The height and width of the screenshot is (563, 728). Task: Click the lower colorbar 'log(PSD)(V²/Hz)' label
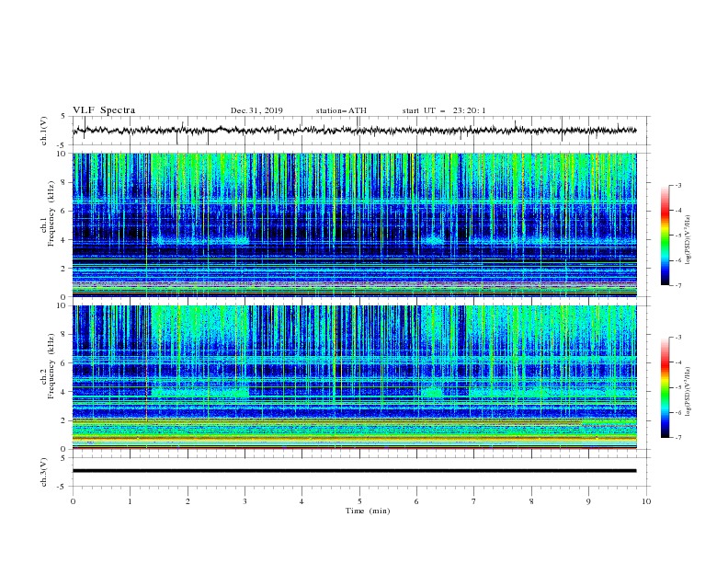[688, 392]
